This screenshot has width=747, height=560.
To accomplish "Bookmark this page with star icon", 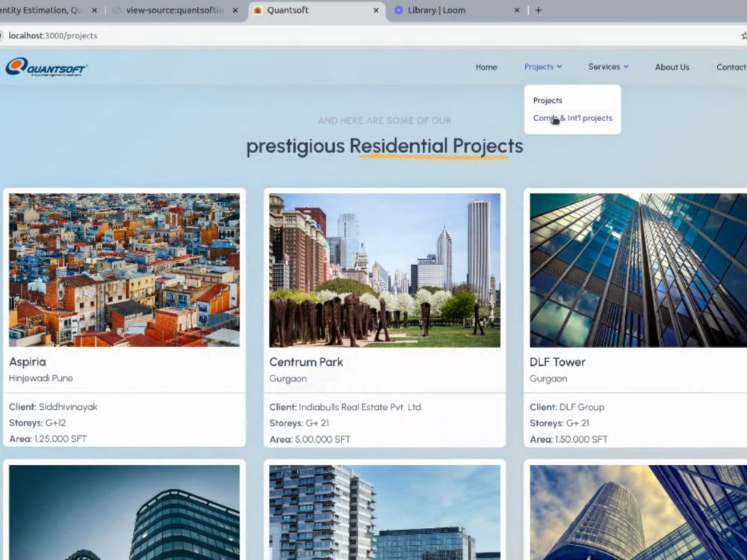I will pos(744,36).
